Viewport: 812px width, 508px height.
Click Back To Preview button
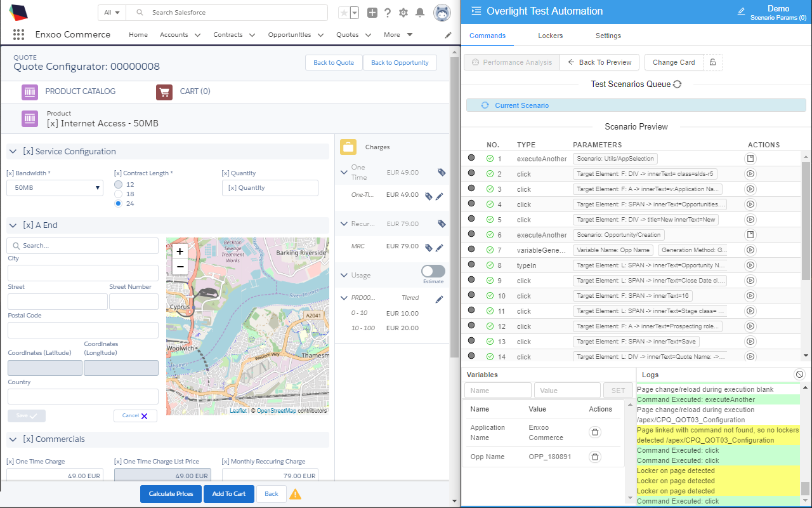pos(599,62)
